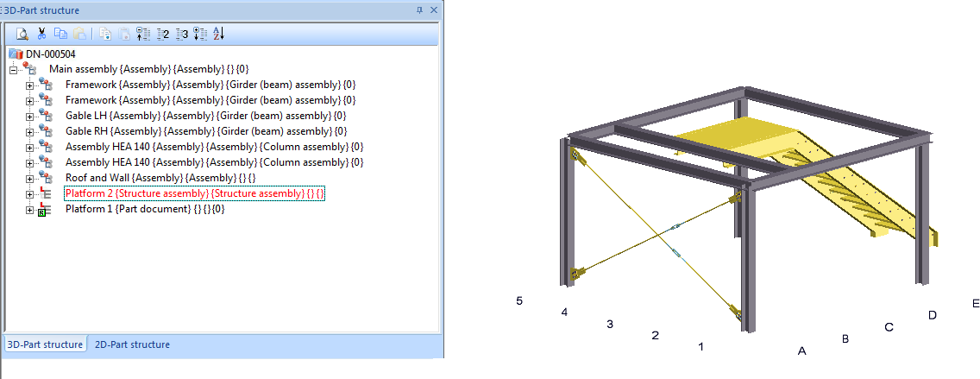The width and height of the screenshot is (980, 379).
Task: Click the DN-000504 drawing icon
Action: pyautogui.click(x=16, y=54)
